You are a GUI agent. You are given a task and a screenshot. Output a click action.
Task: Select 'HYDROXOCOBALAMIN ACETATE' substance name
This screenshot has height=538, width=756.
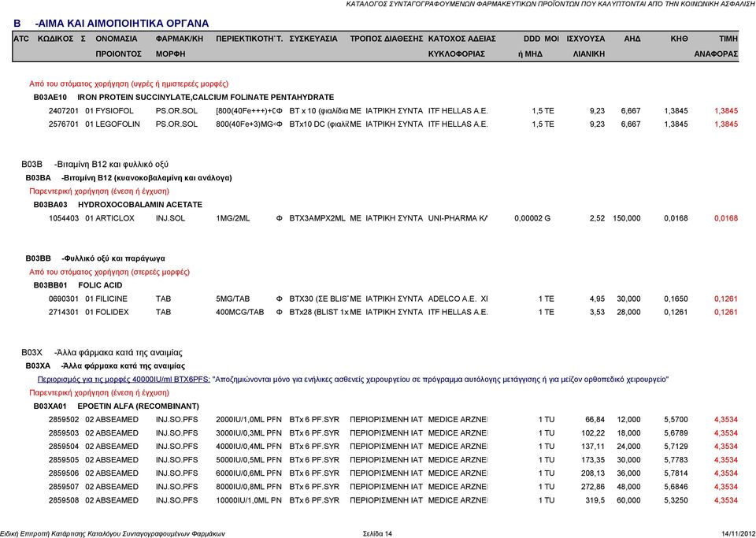point(140,205)
